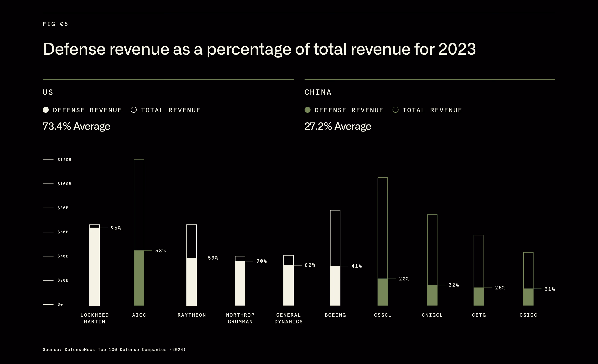Click the "96%" value next to Lockheed Martin
Screen dimensions: 598x364
coord(116,228)
